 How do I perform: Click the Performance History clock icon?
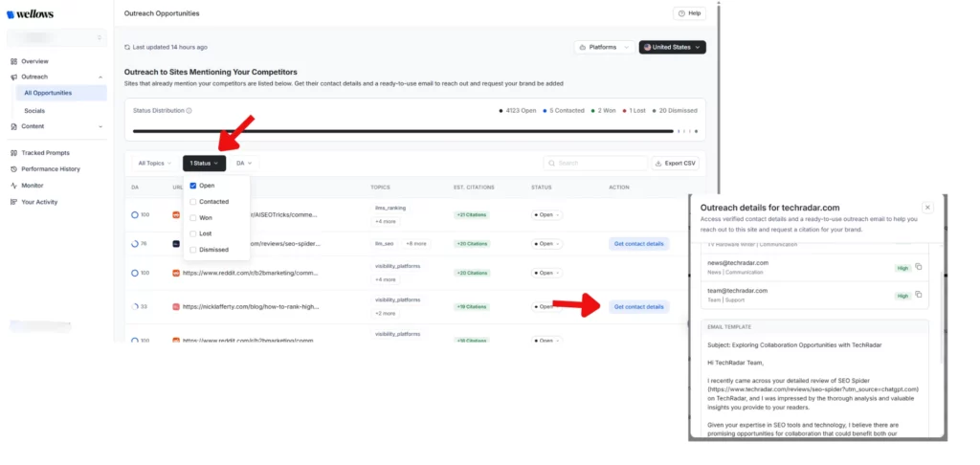pos(13,168)
